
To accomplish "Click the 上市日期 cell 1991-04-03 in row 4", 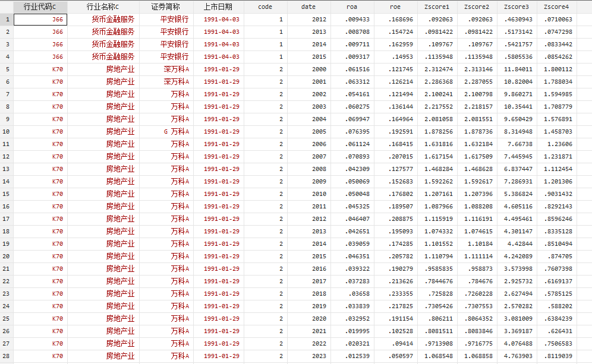I will coord(221,57).
